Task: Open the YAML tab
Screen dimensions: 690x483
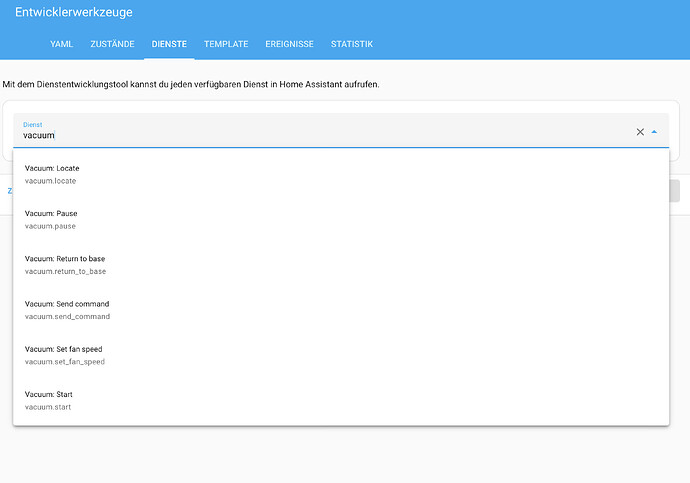Action: 62,44
